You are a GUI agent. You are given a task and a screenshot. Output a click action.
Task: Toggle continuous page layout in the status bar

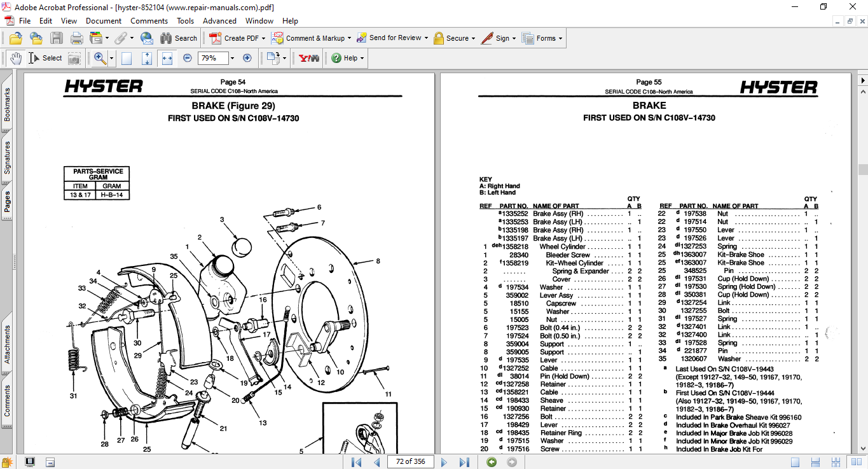[816, 462]
